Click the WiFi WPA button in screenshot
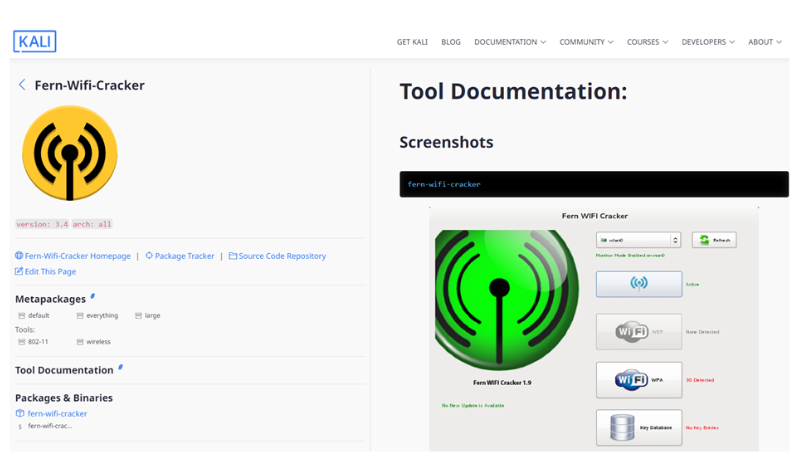 [639, 380]
